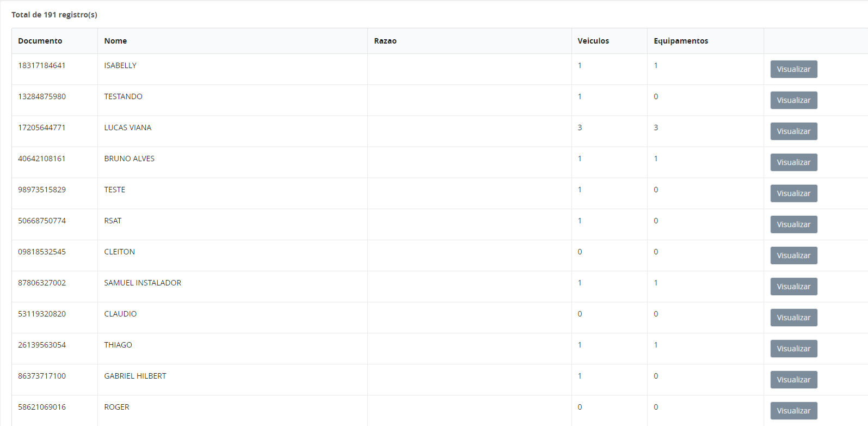Viewport: 868px width, 426px height.
Task: Click document number 87806327002
Action: (x=42, y=283)
